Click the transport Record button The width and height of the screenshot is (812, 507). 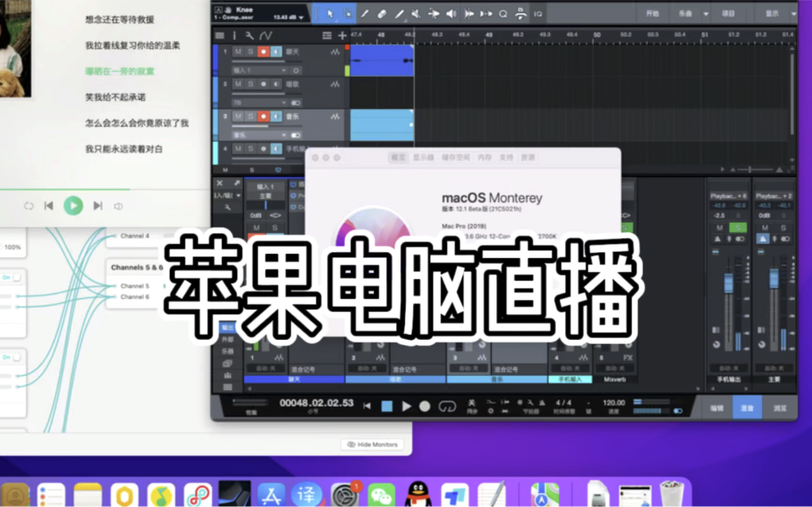[x=425, y=406]
